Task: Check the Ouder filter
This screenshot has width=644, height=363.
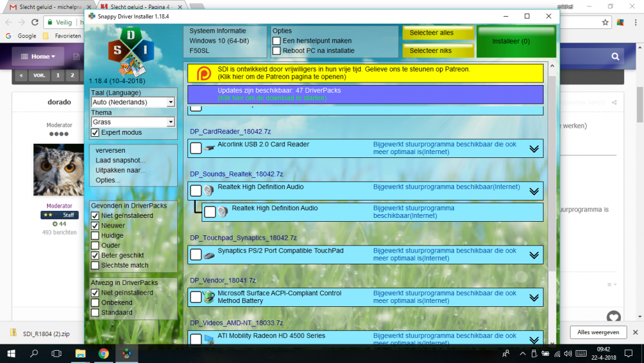Action: click(x=95, y=246)
